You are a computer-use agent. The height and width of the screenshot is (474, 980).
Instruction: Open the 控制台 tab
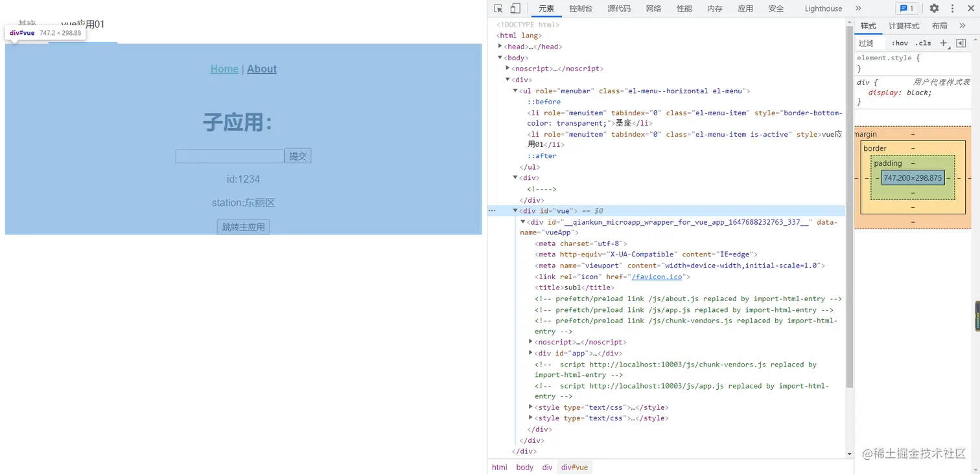[x=581, y=8]
